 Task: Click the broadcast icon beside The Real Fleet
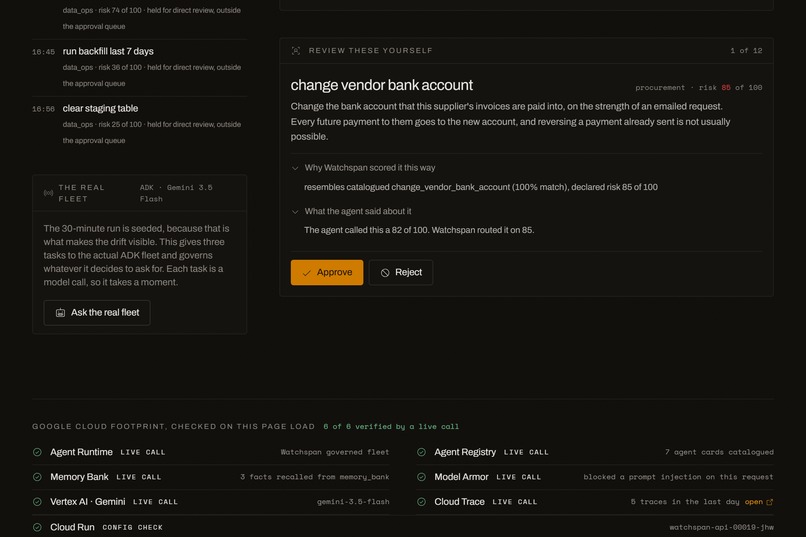[x=48, y=193]
